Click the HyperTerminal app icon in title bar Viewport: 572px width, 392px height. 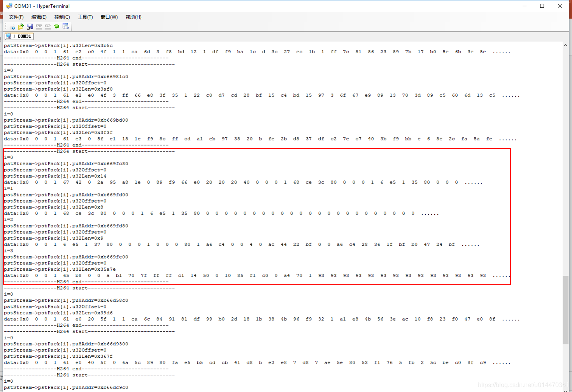9,6
